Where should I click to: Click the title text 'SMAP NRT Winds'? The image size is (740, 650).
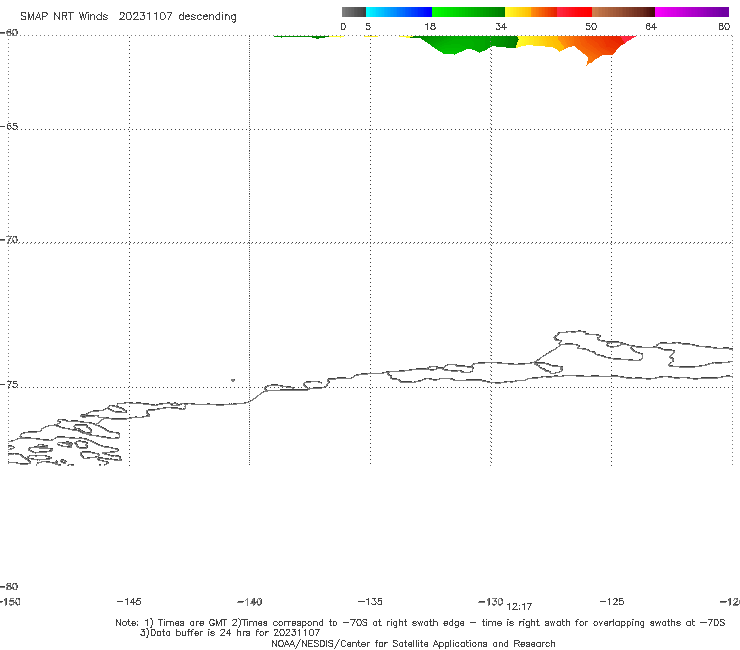coord(64,17)
